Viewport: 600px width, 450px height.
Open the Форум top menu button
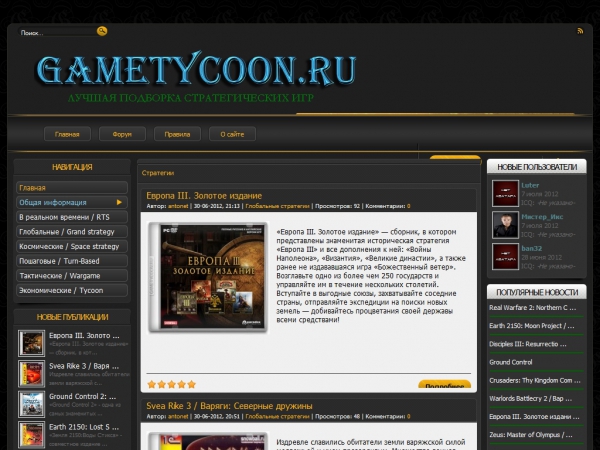tap(122, 134)
